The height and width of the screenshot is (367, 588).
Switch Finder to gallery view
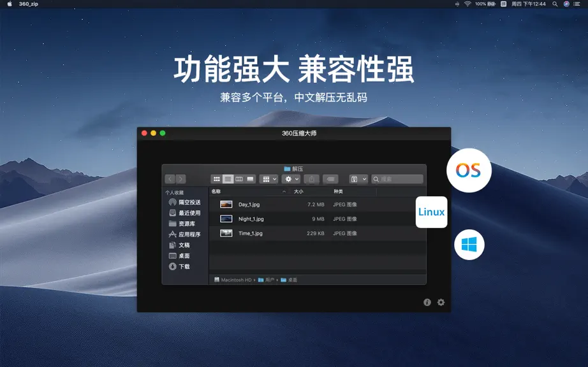(x=251, y=179)
